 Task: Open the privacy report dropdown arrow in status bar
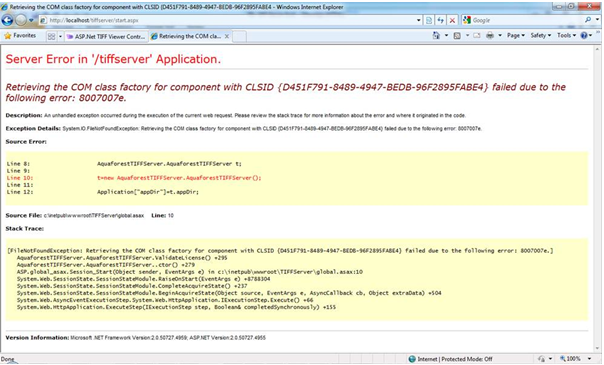coord(550,359)
